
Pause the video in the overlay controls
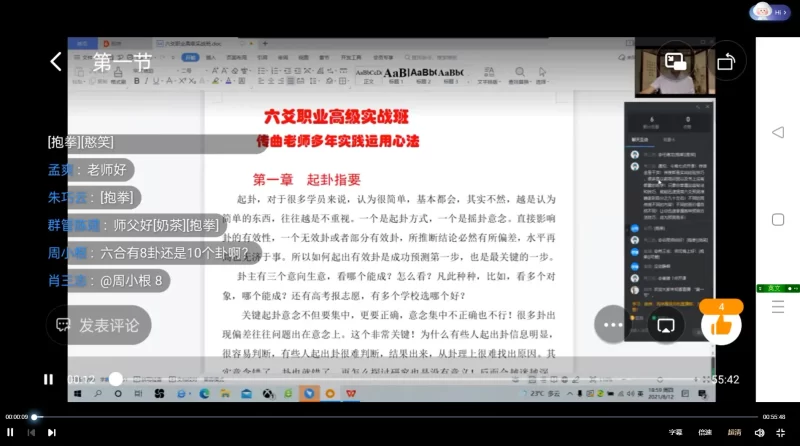click(x=48, y=379)
